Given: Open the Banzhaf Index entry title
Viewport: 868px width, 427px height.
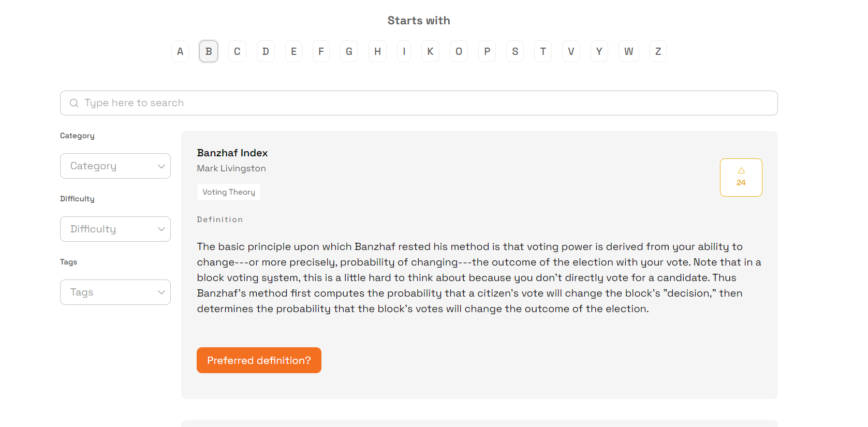Looking at the screenshot, I should point(232,153).
